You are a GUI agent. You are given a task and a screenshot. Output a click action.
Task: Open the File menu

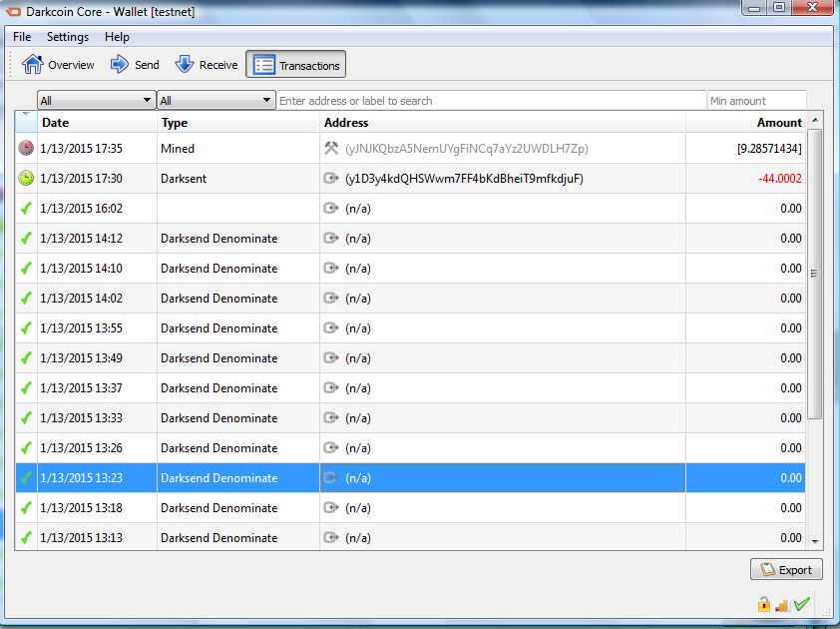[22, 37]
